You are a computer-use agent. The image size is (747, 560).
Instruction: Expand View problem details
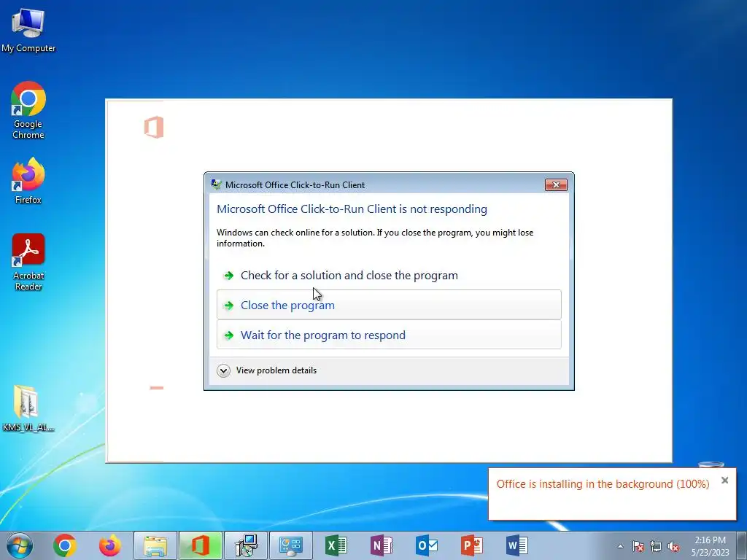pyautogui.click(x=267, y=370)
